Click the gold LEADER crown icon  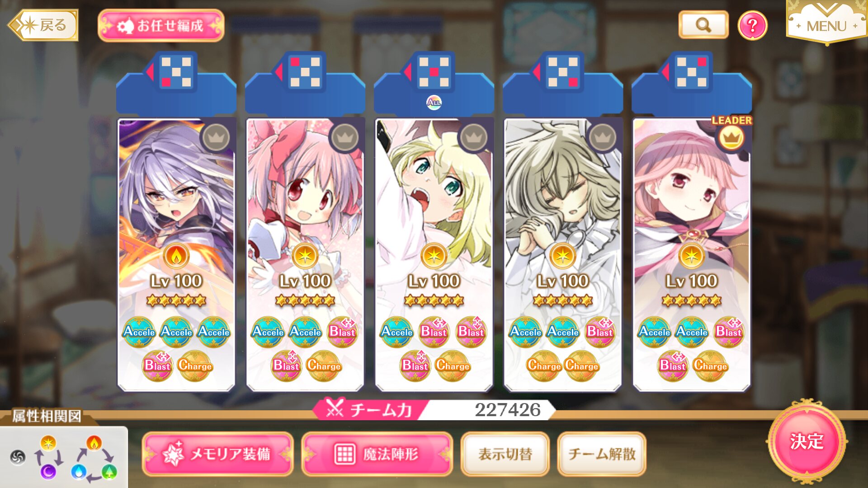[x=731, y=137]
